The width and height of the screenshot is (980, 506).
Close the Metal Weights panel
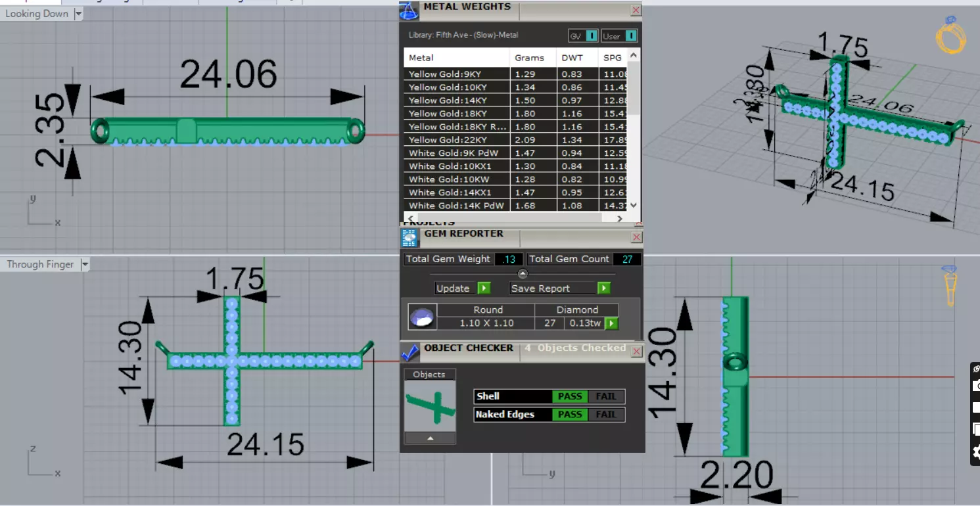[636, 11]
